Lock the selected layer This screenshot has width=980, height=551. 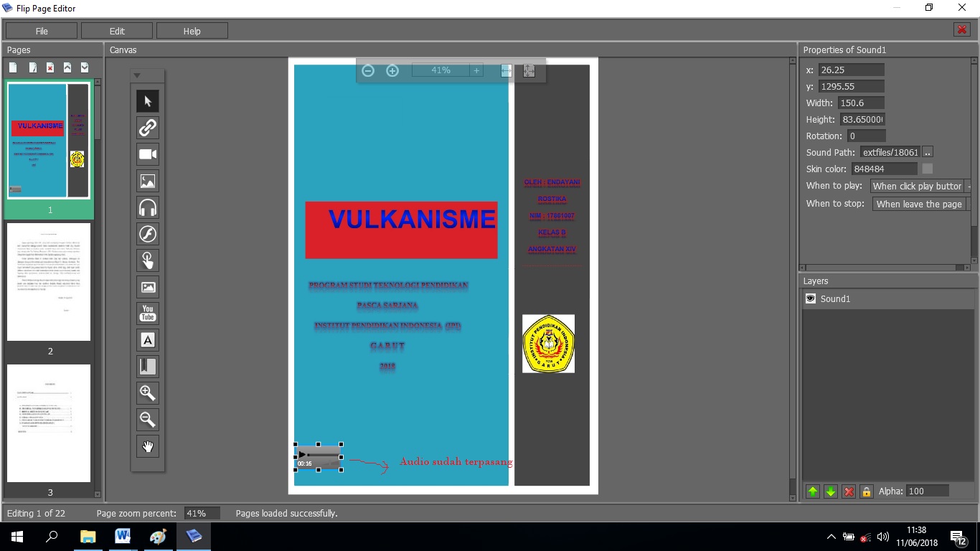click(x=867, y=491)
